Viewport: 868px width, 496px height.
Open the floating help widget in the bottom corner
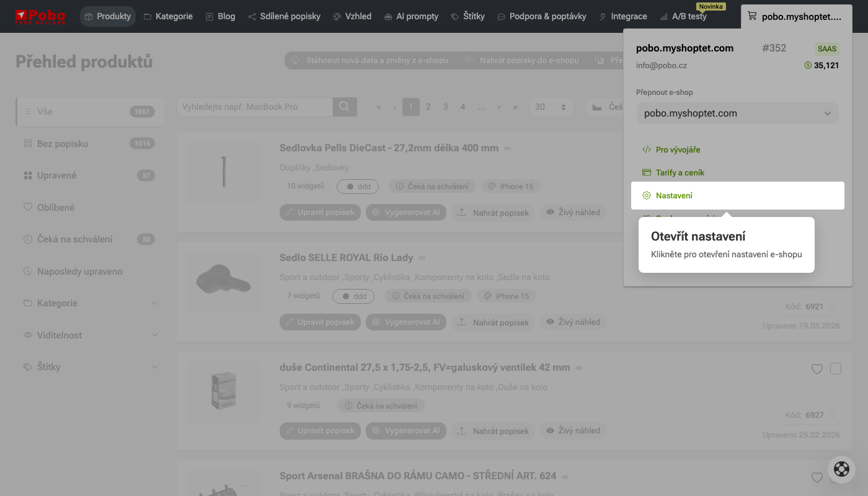pyautogui.click(x=841, y=469)
